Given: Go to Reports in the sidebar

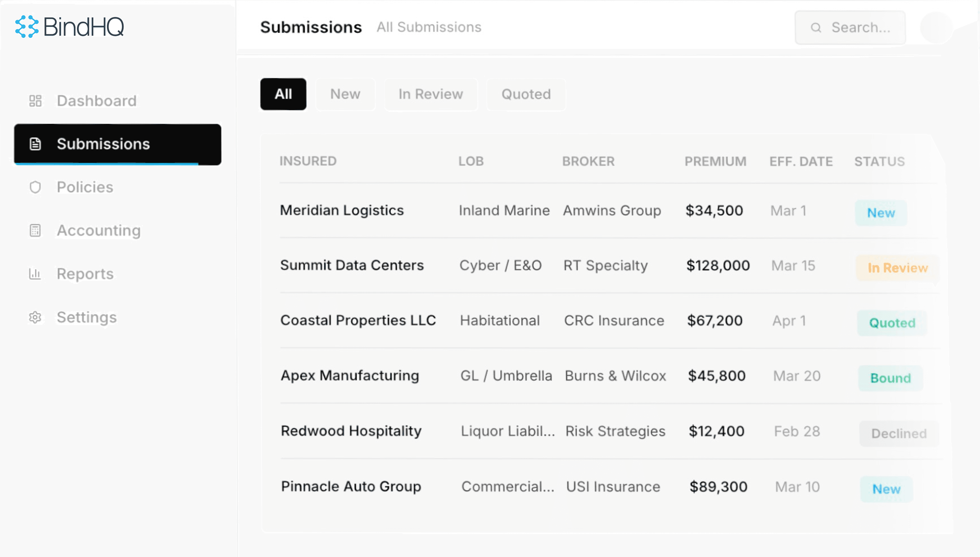Looking at the screenshot, I should pyautogui.click(x=85, y=274).
